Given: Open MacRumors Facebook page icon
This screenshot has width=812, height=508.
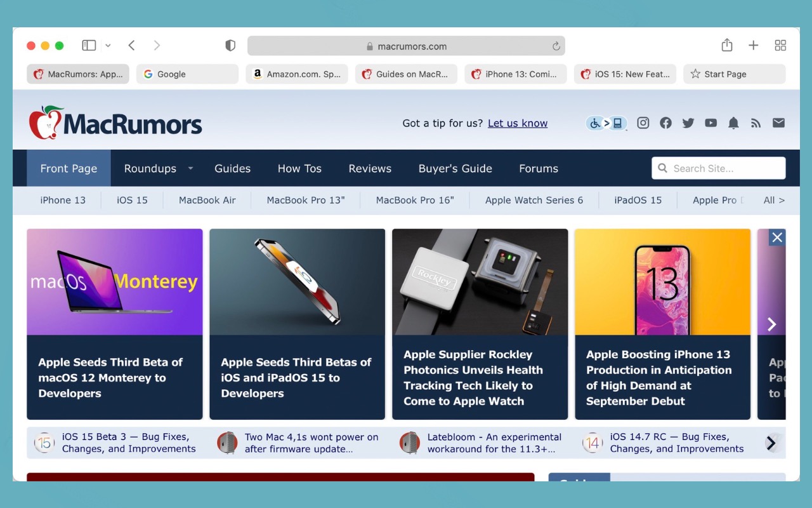Looking at the screenshot, I should click(x=665, y=123).
